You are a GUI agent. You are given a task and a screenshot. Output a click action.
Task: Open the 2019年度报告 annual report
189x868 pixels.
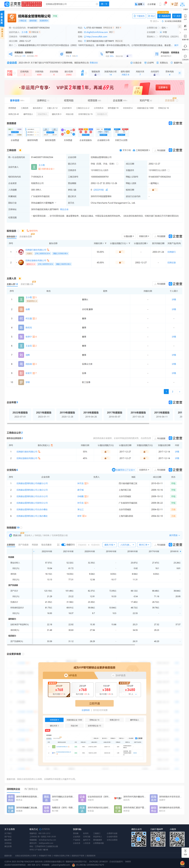click(x=67, y=414)
